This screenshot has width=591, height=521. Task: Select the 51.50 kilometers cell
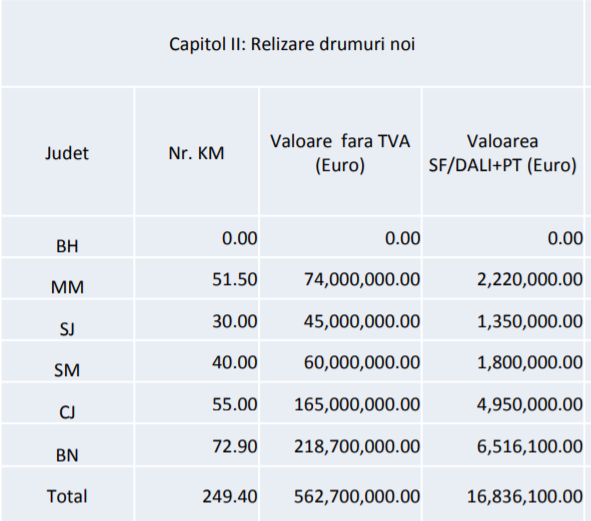234,279
